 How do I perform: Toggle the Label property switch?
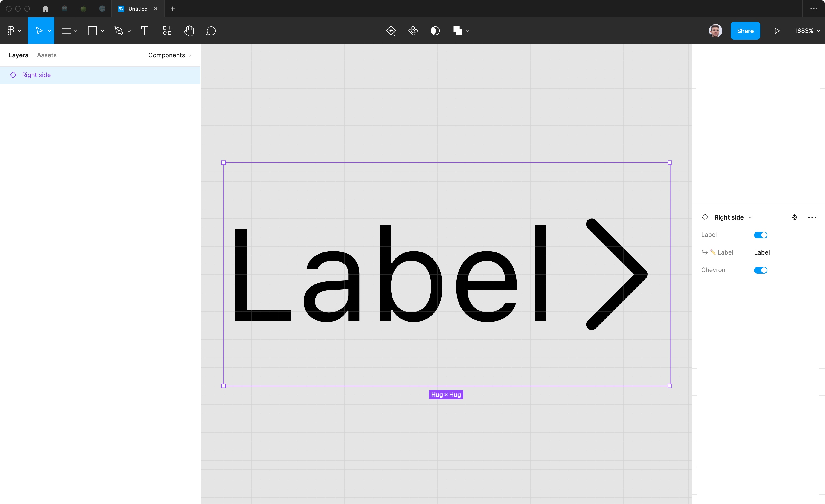[x=760, y=235]
